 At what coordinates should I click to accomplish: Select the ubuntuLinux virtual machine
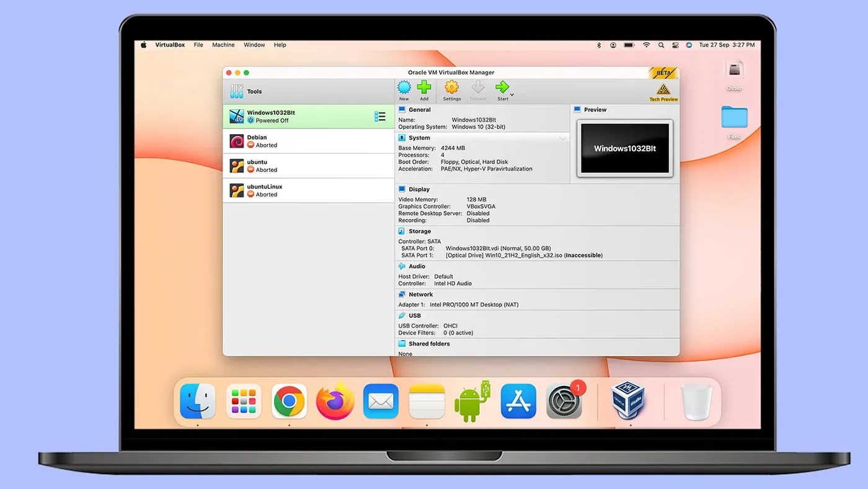[308, 191]
